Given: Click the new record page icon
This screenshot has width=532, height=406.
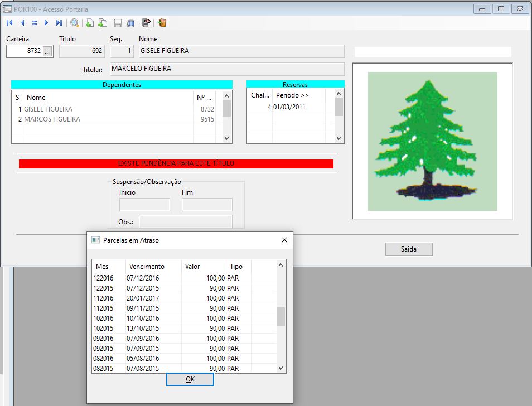Looking at the screenshot, I should (x=89, y=23).
